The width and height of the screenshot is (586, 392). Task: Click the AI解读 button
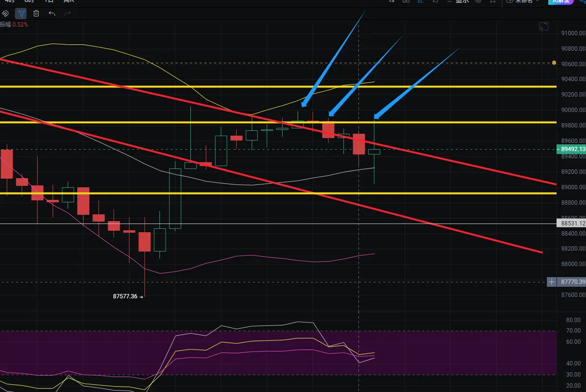pyautogui.click(x=560, y=1)
